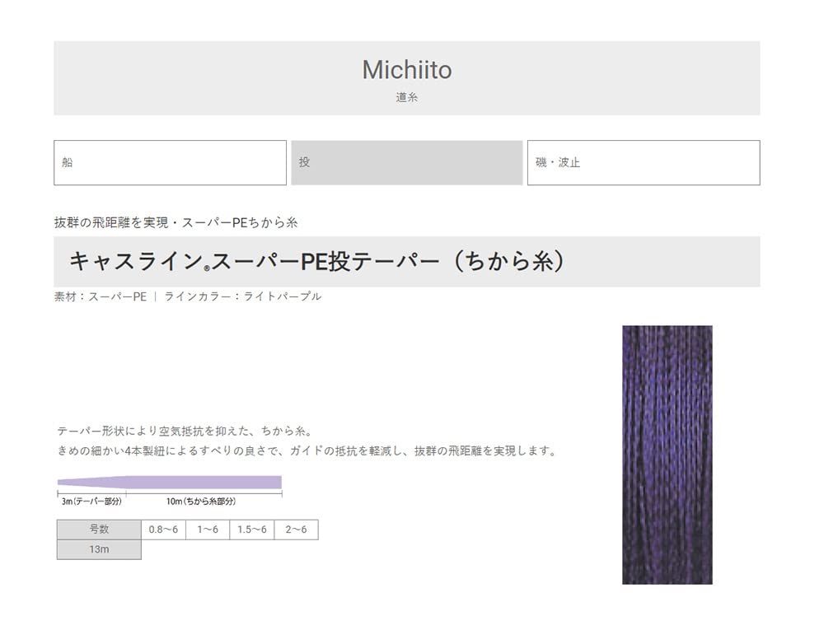
Task: Select the 船 tab
Action: coord(170,162)
